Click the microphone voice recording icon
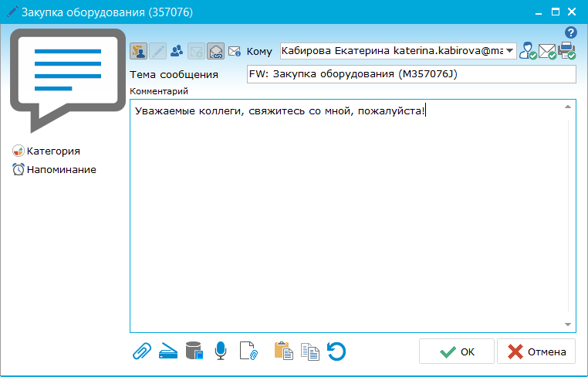Image resolution: width=588 pixels, height=377 pixels. point(221,352)
